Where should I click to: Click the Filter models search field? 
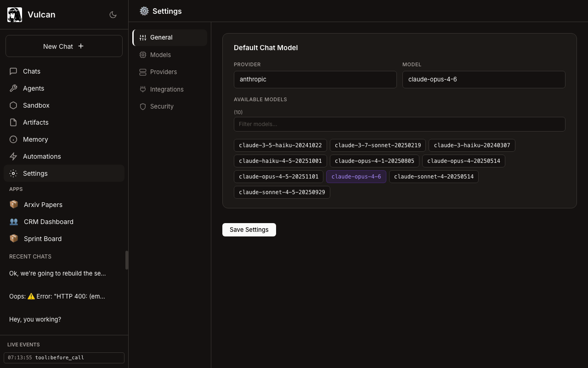point(399,124)
